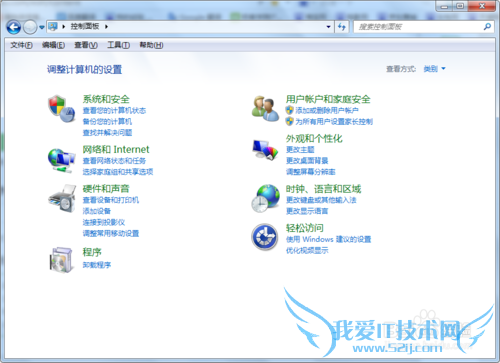Click the Programs disc box icon
This screenshot has height=363, width=500.
(x=61, y=260)
